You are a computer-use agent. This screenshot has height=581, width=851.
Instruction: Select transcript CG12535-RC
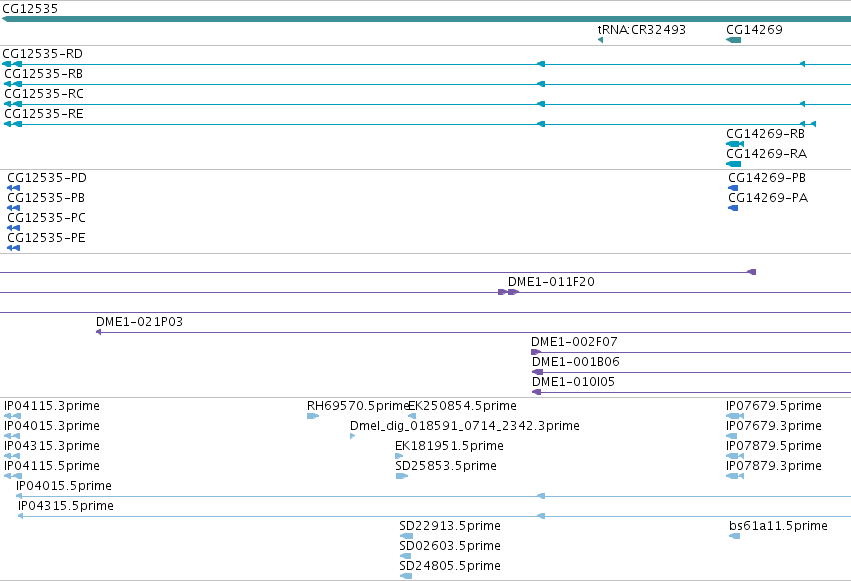click(x=44, y=94)
